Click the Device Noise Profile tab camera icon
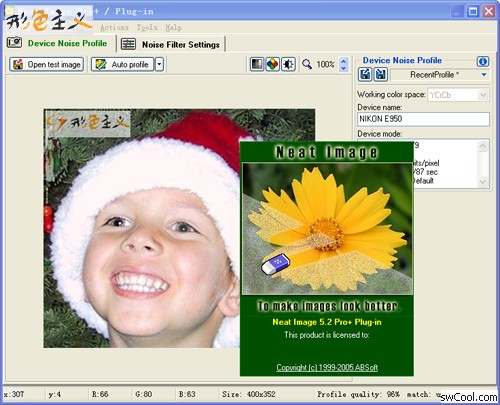Image resolution: width=500 pixels, height=405 pixels. point(15,43)
